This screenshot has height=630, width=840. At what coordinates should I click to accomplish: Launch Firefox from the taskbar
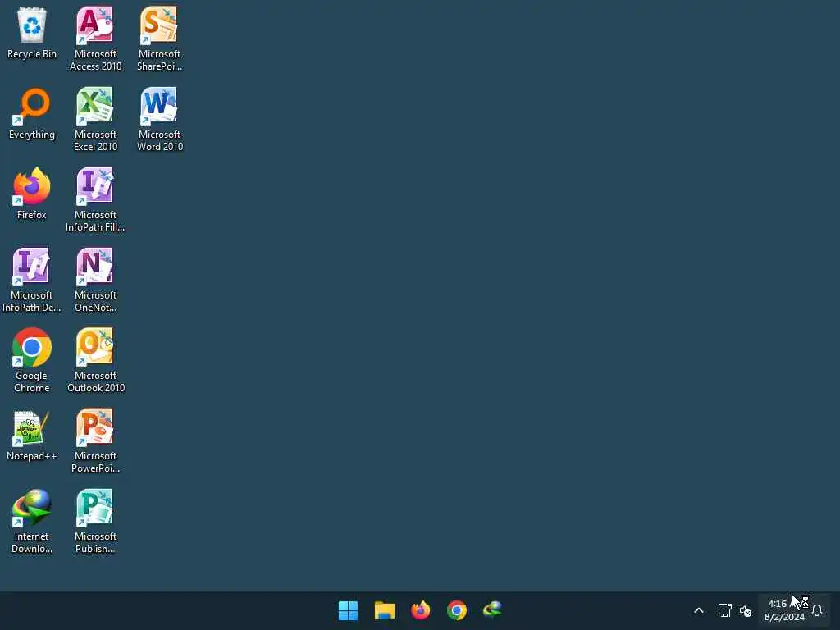coord(421,610)
